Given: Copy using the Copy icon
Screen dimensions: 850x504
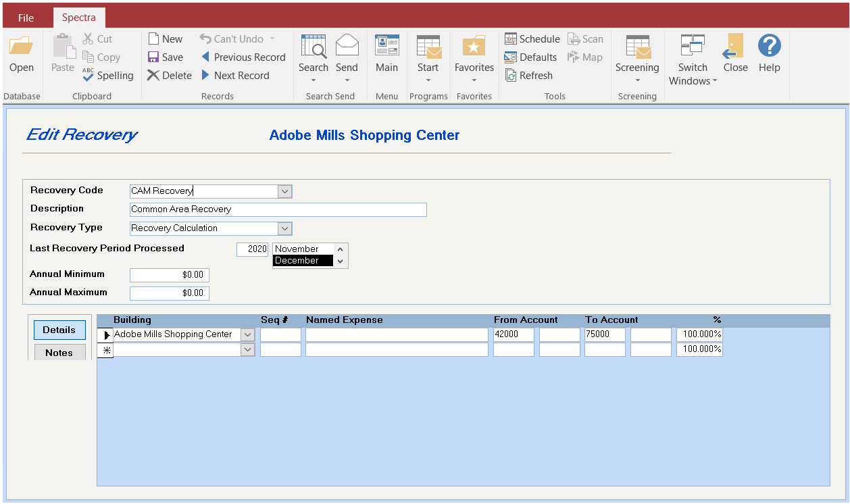Looking at the screenshot, I should pyautogui.click(x=101, y=57).
